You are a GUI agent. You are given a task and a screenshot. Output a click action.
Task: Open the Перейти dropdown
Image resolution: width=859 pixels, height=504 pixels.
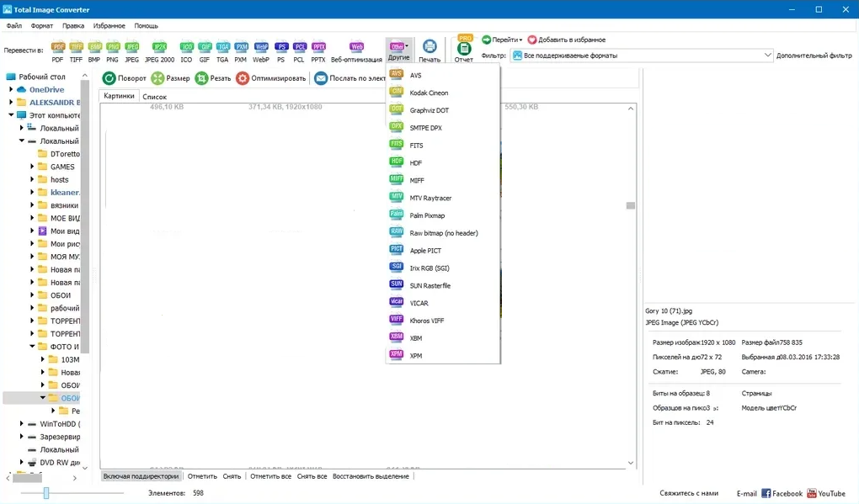click(502, 40)
